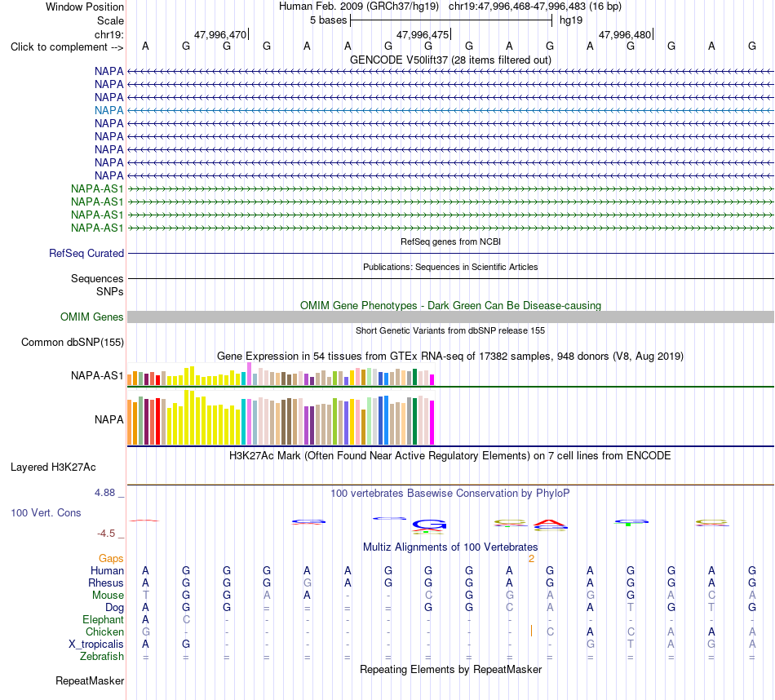Click the Mouse alignment row label
The height and width of the screenshot is (700, 775).
point(108,596)
